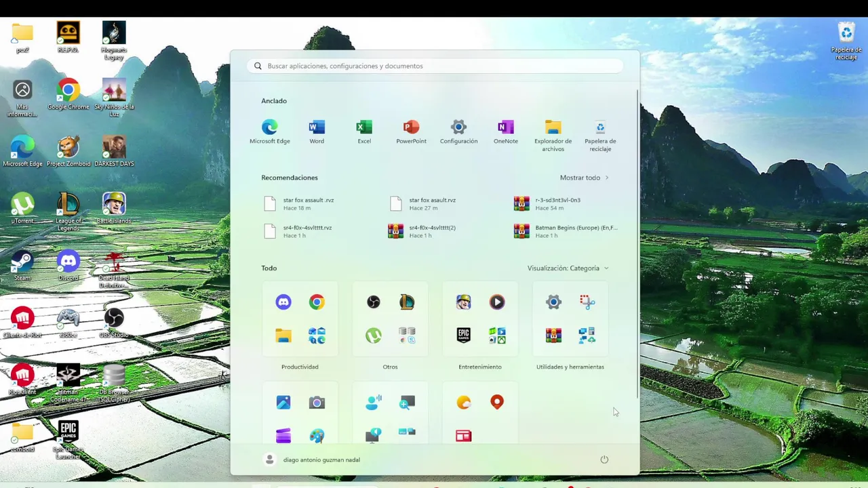The height and width of the screenshot is (488, 868).
Task: Launch µTorrent in Otros group
Action: [374, 335]
